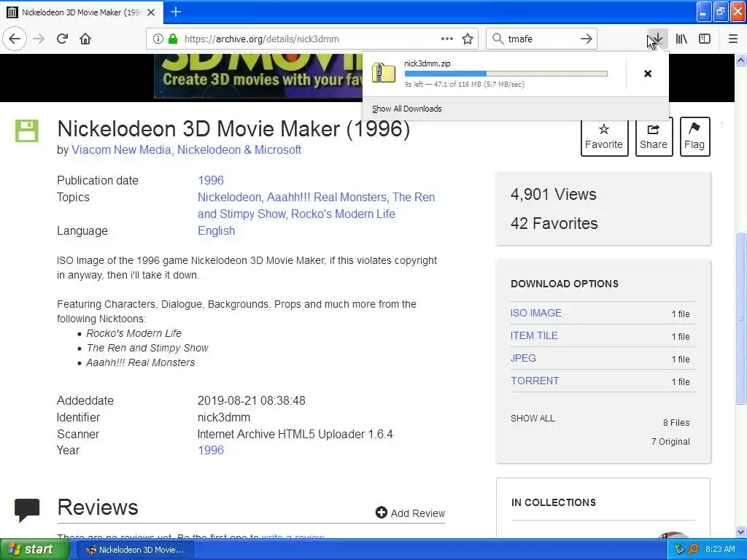
Task: Click the search box containing tmafe
Action: (542, 39)
